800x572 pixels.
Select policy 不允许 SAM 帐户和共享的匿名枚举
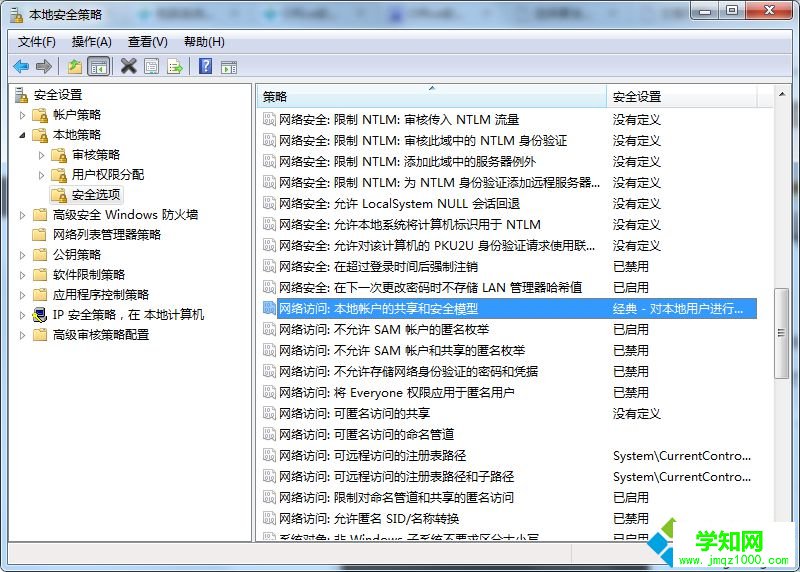point(402,351)
